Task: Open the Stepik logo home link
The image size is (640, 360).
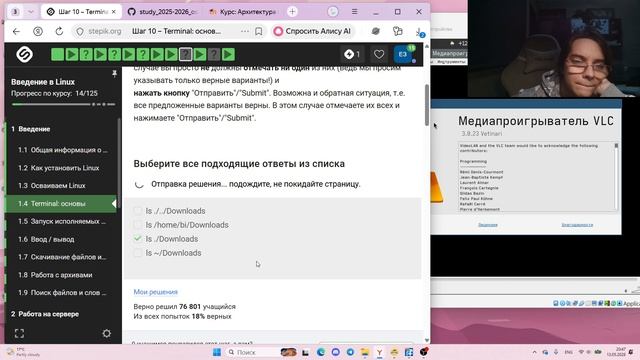Action: (x=24, y=54)
